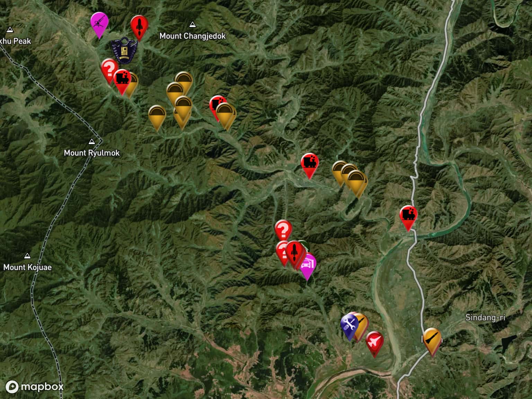Select the upper red question mark in southern cluster
This screenshot has width=532, height=399.
283,229
